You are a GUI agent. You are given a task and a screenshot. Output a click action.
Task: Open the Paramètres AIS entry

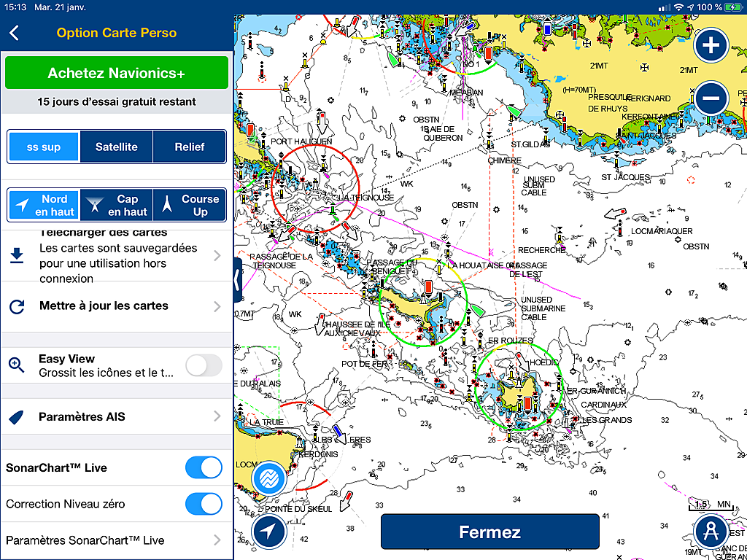[x=117, y=417]
